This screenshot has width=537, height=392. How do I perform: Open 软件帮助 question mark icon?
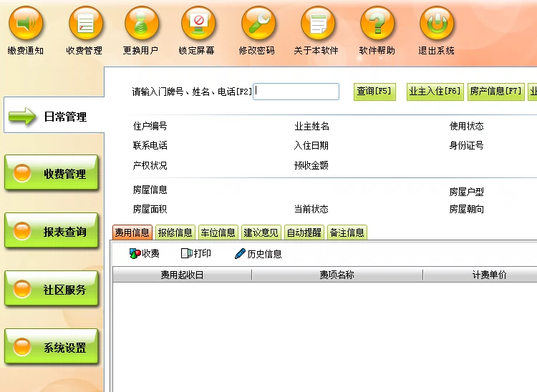(377, 24)
